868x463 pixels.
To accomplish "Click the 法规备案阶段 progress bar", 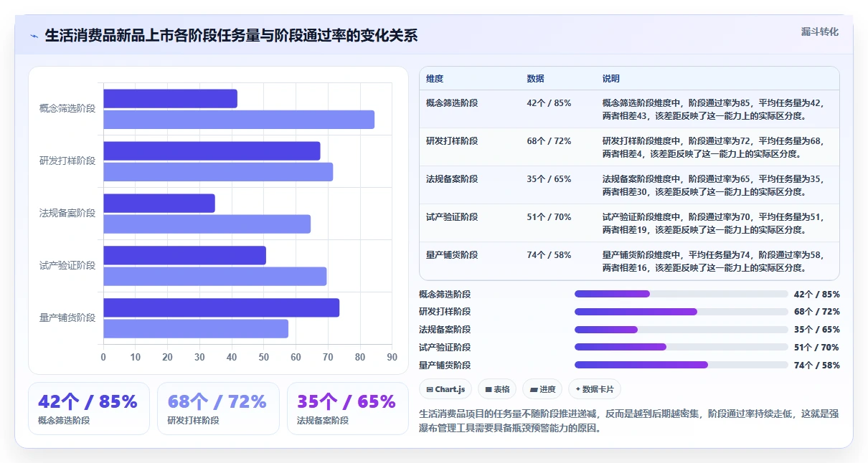I will (x=681, y=330).
